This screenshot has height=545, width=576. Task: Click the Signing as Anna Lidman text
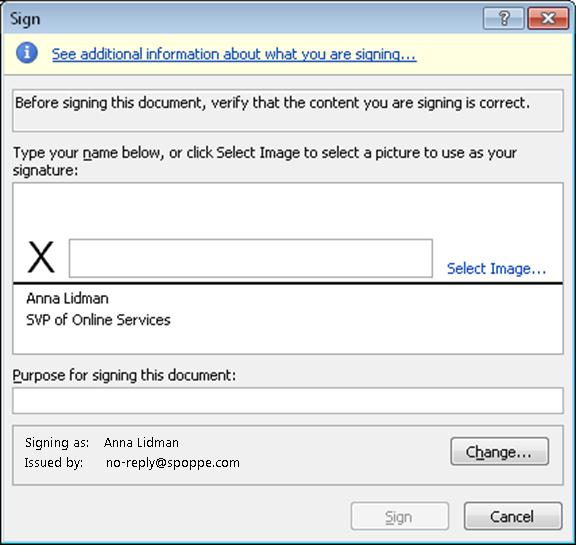(x=102, y=443)
